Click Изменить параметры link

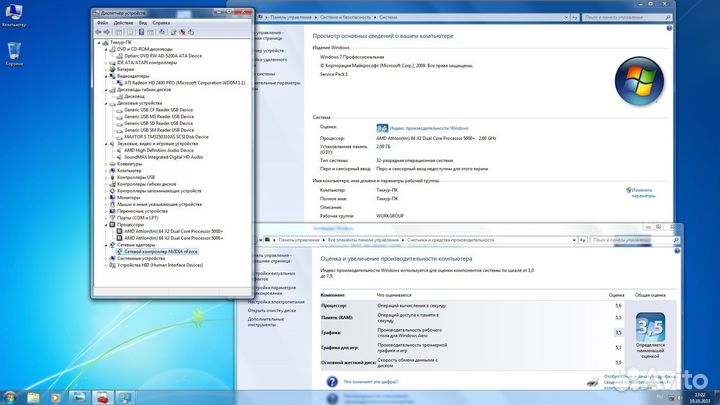[x=643, y=193]
